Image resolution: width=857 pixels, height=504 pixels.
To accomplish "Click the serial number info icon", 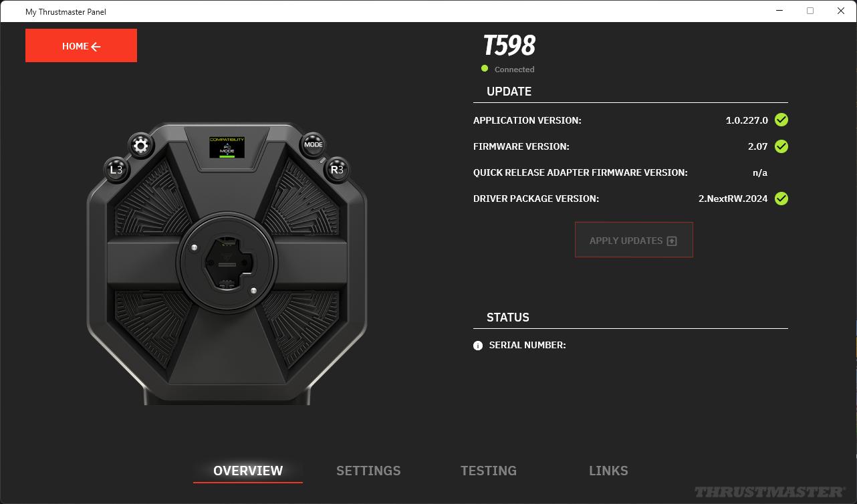I will (x=478, y=346).
